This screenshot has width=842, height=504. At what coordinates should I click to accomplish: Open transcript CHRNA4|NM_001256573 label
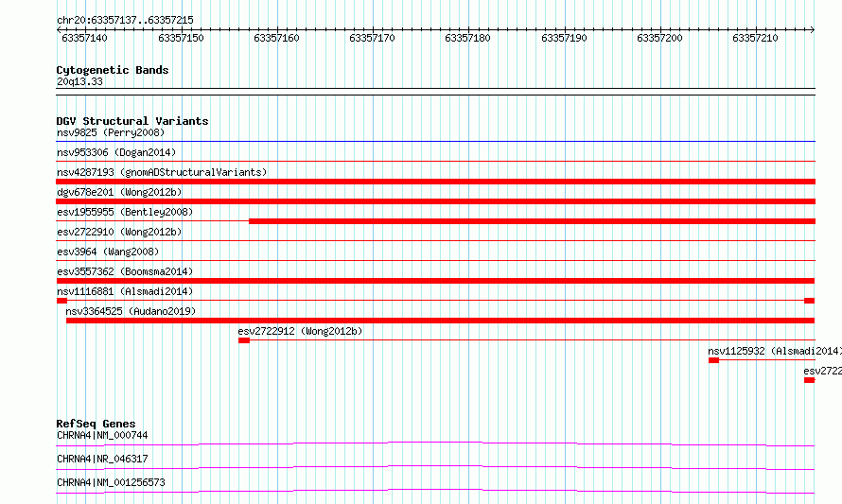tap(111, 482)
